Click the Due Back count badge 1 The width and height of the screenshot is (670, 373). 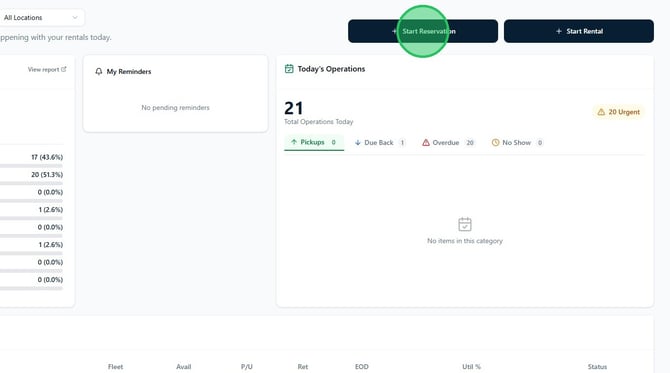pyautogui.click(x=402, y=143)
